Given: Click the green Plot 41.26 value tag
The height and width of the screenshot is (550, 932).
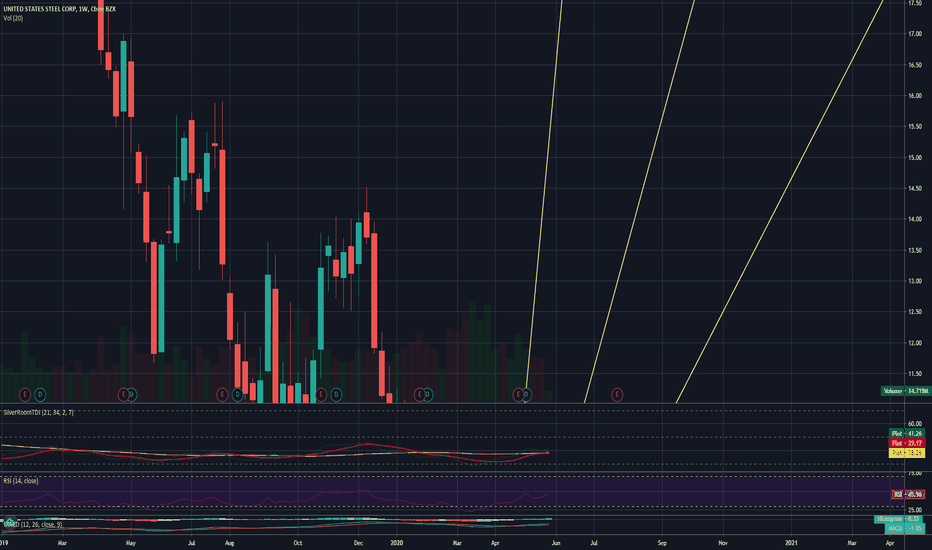Looking at the screenshot, I should 907,433.
